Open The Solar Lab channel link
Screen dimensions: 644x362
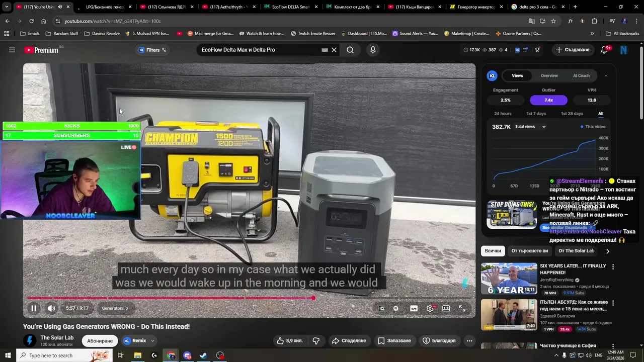point(57,337)
